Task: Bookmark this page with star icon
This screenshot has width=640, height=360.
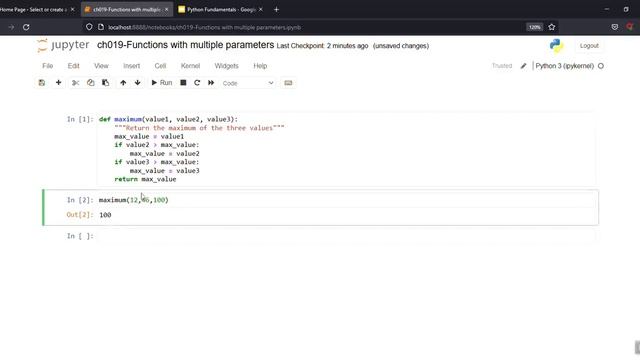Action: 552,27
